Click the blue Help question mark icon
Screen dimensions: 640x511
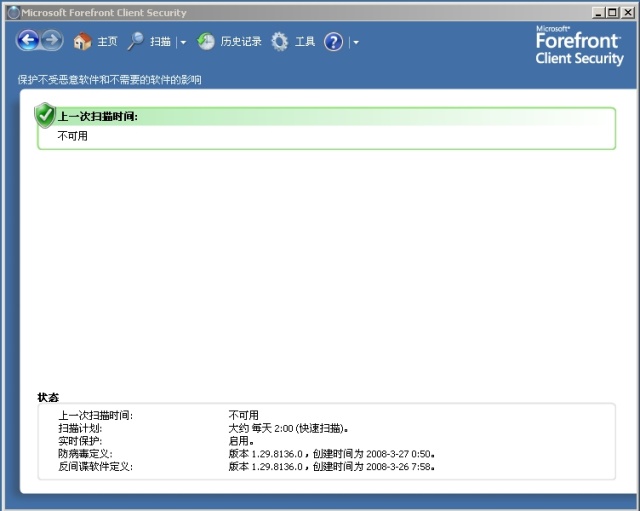(x=333, y=42)
